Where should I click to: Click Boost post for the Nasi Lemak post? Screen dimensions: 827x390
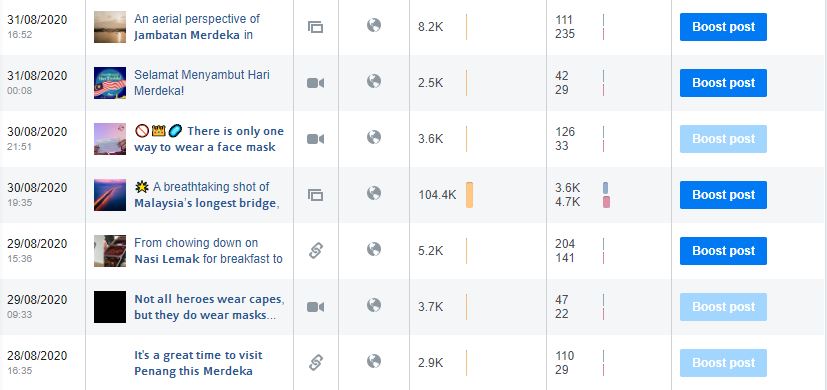[723, 251]
